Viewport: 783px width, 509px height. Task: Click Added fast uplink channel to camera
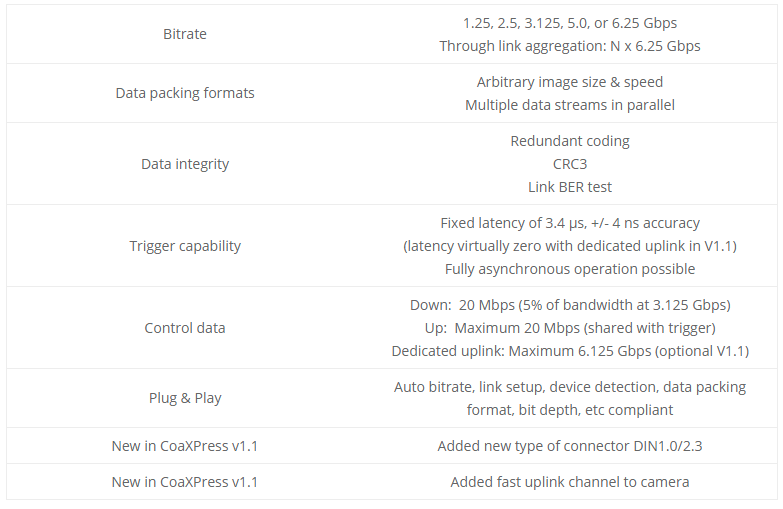pos(570,482)
